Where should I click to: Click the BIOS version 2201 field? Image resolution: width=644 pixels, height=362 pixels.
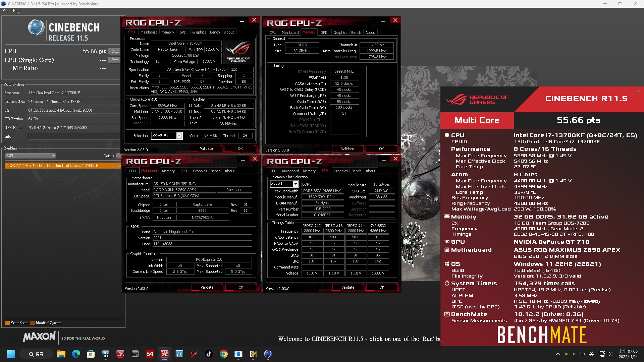pyautogui.click(x=202, y=238)
